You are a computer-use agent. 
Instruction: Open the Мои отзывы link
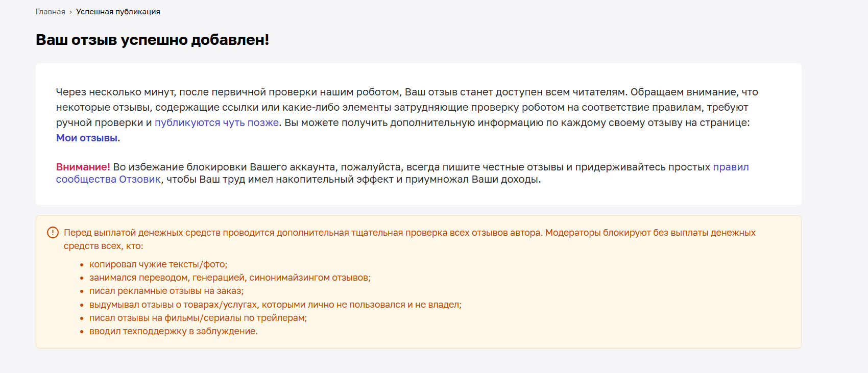[87, 138]
